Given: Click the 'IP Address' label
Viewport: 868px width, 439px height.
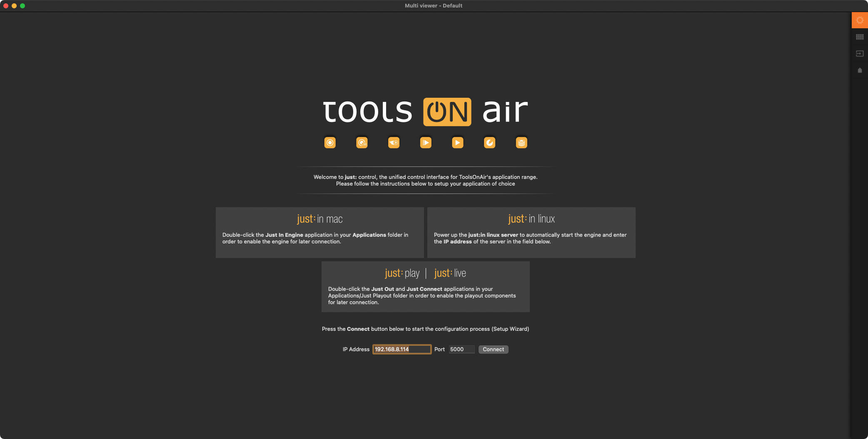Looking at the screenshot, I should pyautogui.click(x=356, y=350).
